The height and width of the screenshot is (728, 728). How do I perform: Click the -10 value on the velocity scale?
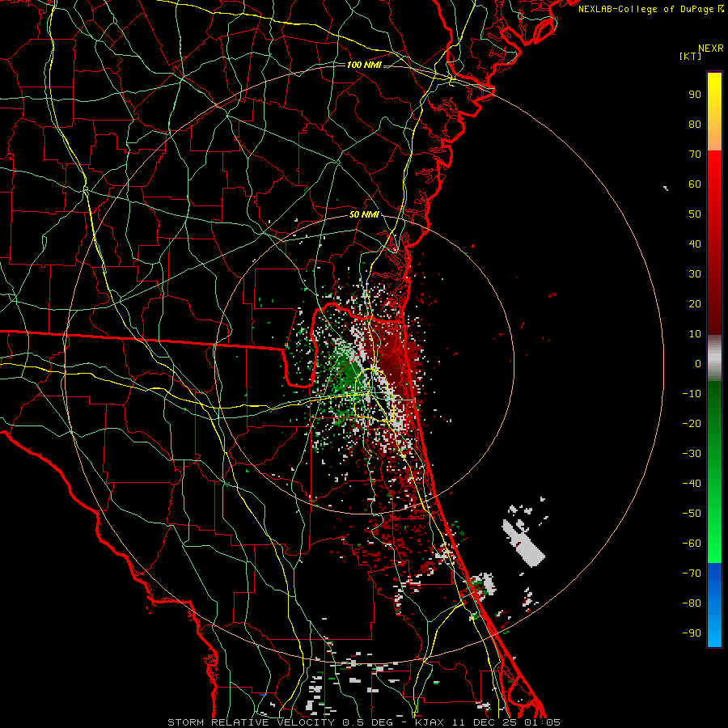692,394
